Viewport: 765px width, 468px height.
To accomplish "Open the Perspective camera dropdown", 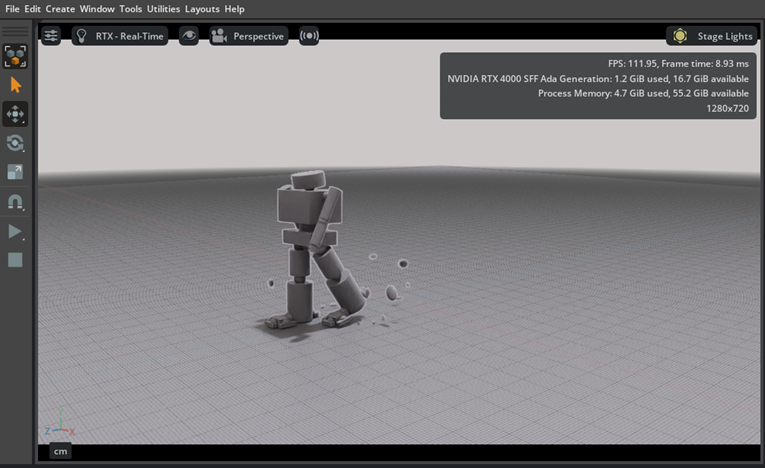I will (x=248, y=36).
